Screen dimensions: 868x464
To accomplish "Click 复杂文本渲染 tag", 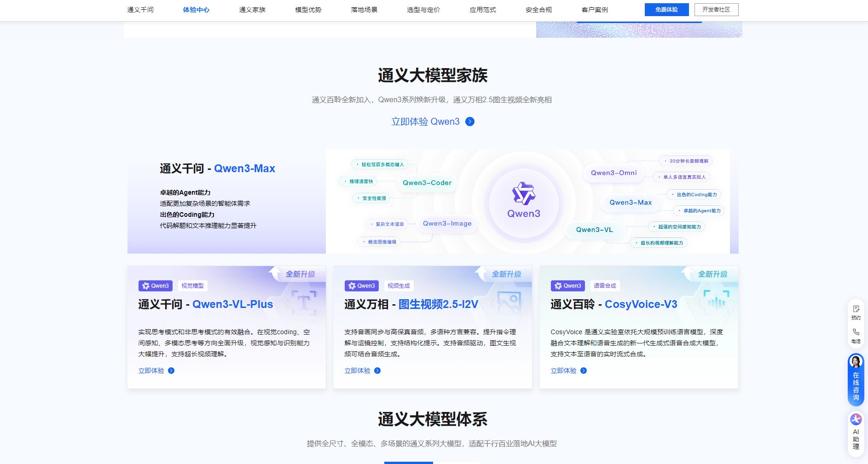I will 387,224.
